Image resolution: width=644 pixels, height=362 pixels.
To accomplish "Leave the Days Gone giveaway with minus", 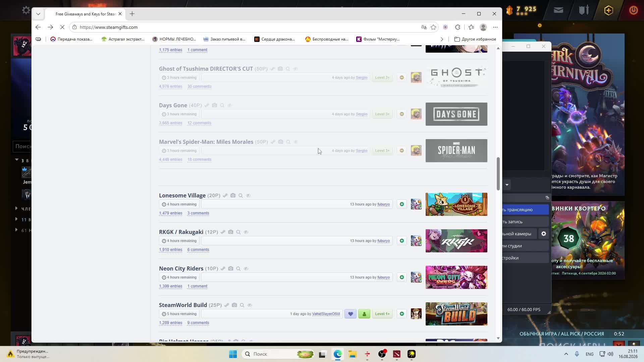I will coord(401,114).
